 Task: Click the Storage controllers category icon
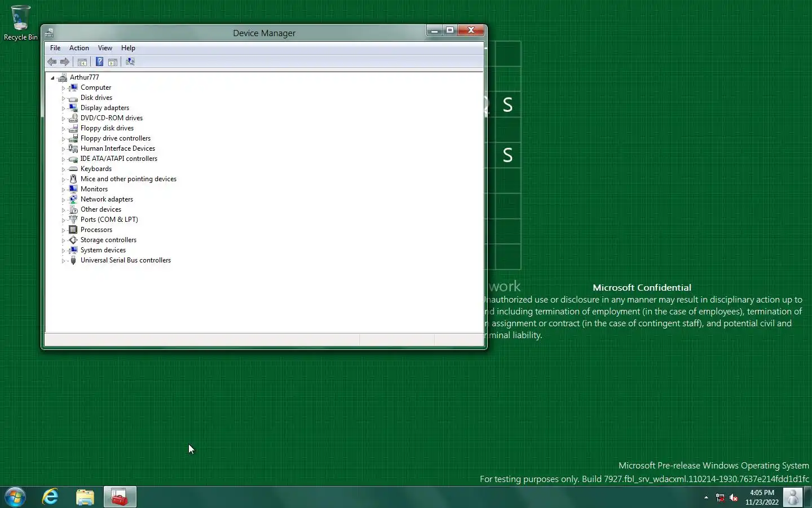click(73, 240)
